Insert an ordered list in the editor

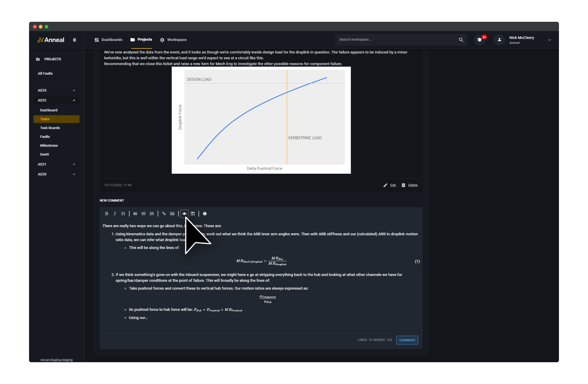coord(152,213)
